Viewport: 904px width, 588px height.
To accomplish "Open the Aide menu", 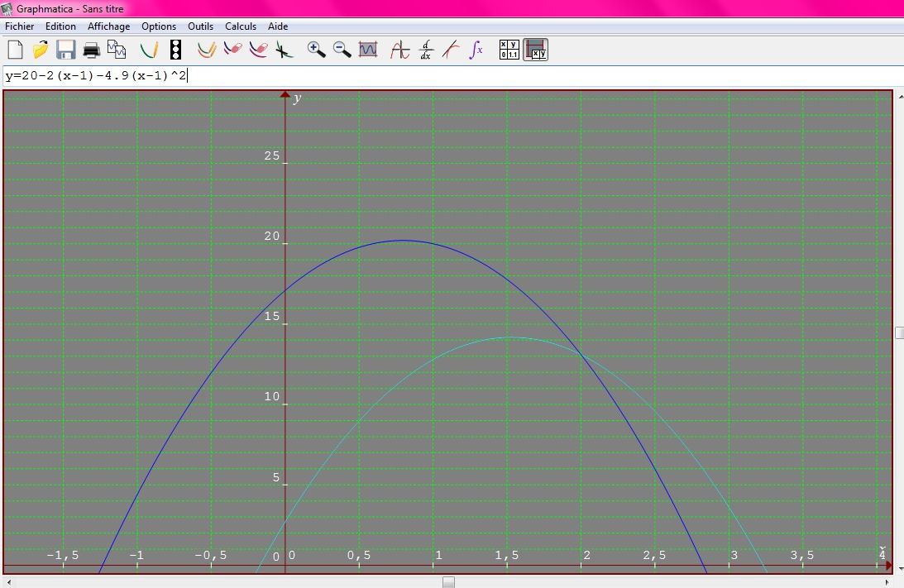I will coord(277,26).
